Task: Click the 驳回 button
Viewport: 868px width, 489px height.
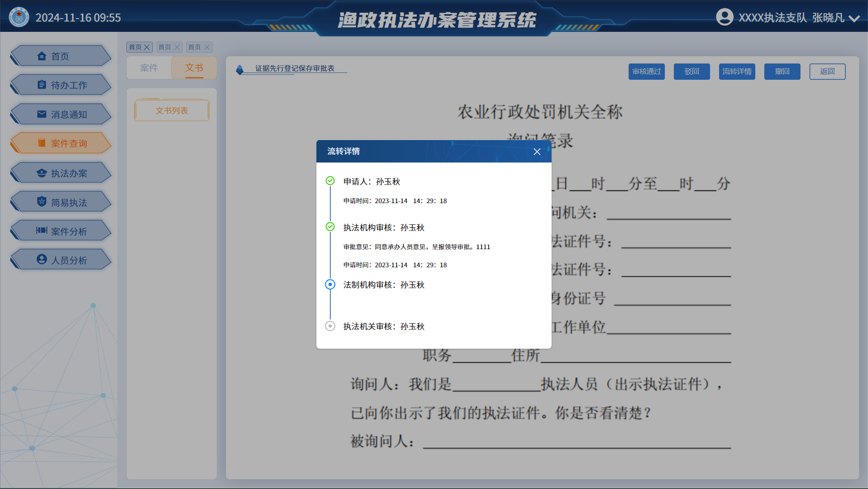Action: click(x=692, y=71)
